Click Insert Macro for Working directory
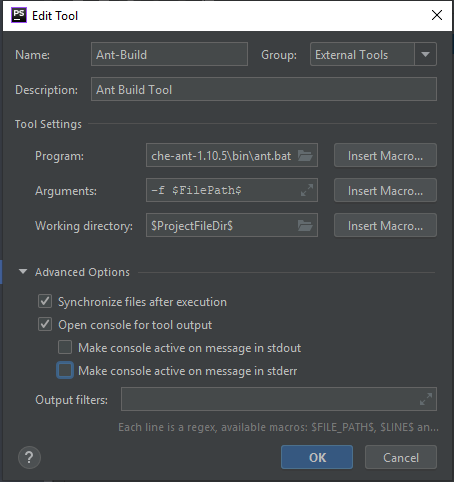The height and width of the screenshot is (482, 454). [x=385, y=226]
